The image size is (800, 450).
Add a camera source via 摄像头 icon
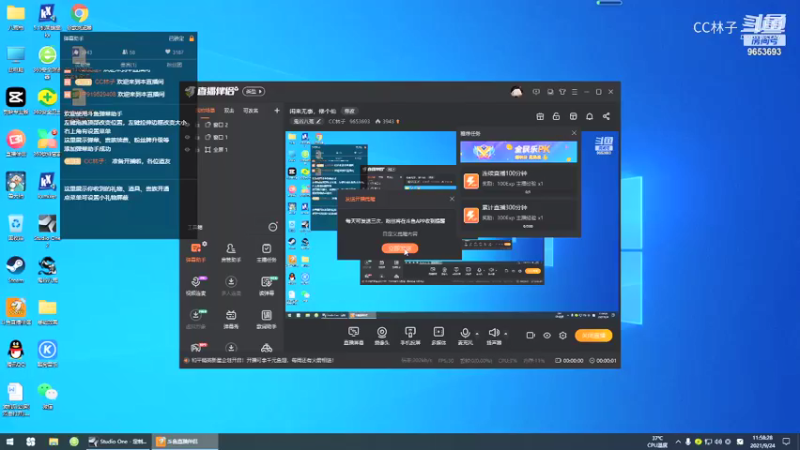[x=382, y=336]
